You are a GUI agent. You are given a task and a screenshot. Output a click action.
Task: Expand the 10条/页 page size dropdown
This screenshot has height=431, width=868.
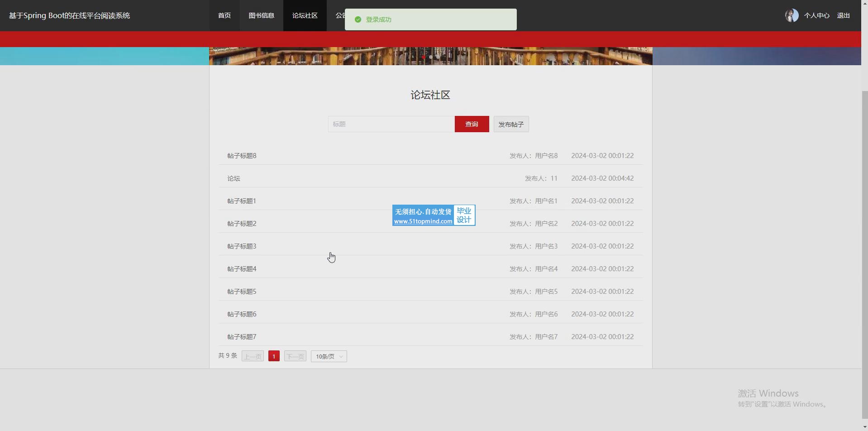click(x=329, y=356)
